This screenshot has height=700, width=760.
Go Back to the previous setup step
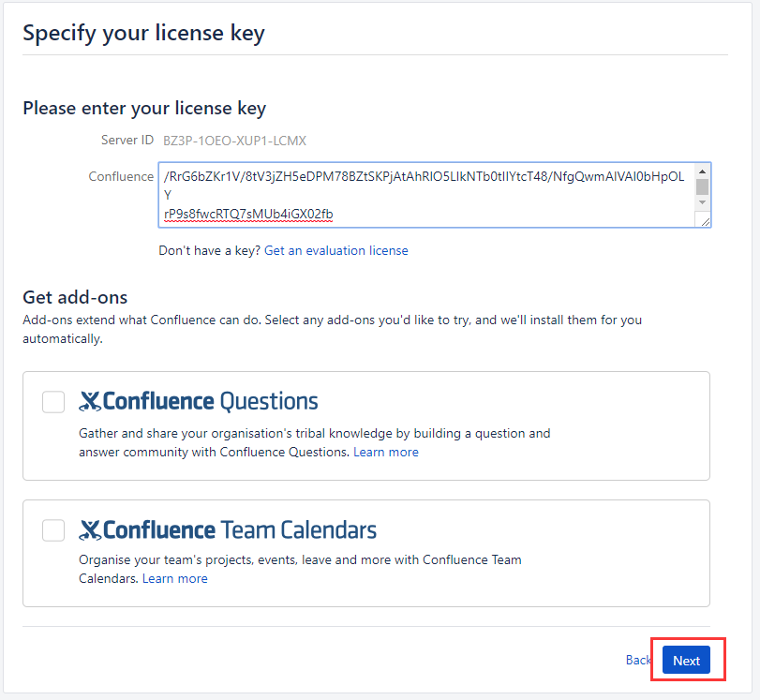(x=638, y=660)
